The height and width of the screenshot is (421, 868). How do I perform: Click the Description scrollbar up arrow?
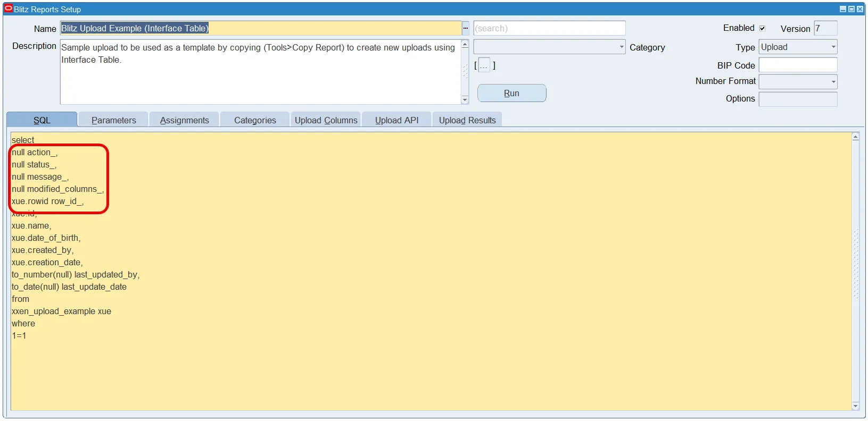pos(465,44)
